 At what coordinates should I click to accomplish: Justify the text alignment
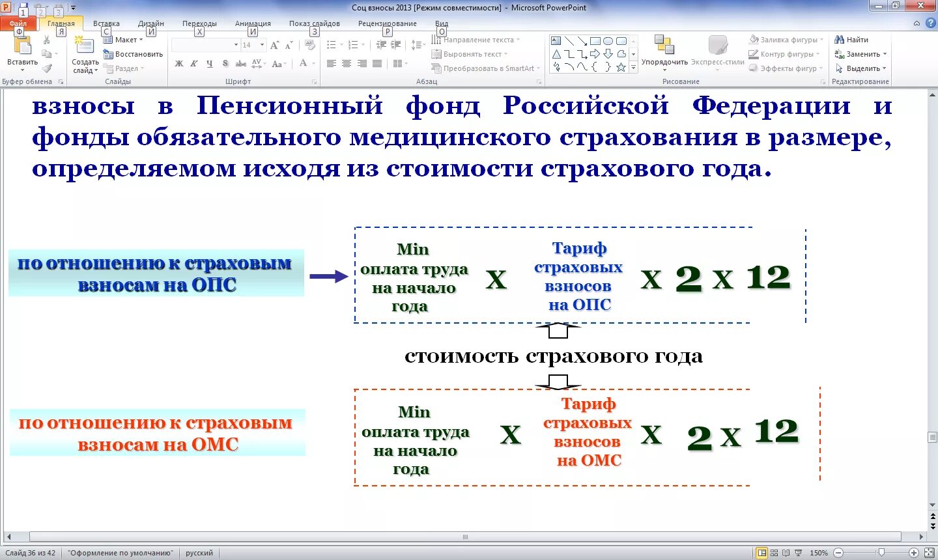[x=377, y=63]
